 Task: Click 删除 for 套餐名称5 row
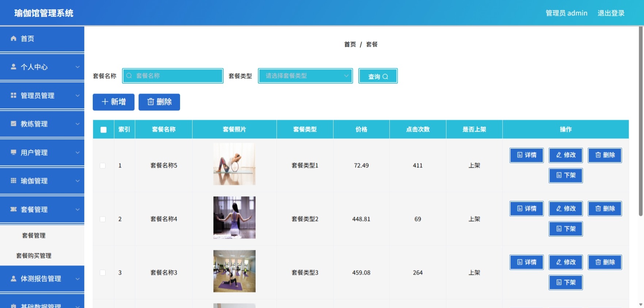click(605, 155)
